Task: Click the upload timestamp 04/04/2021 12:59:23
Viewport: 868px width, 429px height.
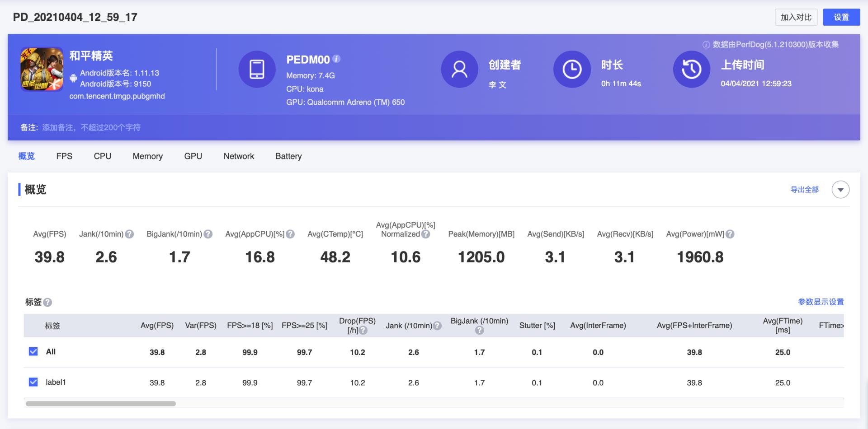Action: click(756, 84)
